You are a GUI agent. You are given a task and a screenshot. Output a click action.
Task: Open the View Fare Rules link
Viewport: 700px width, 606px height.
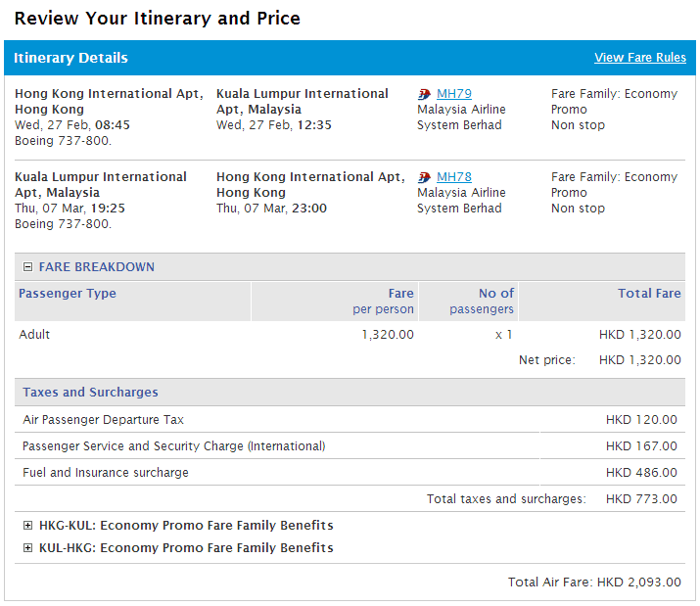click(639, 58)
